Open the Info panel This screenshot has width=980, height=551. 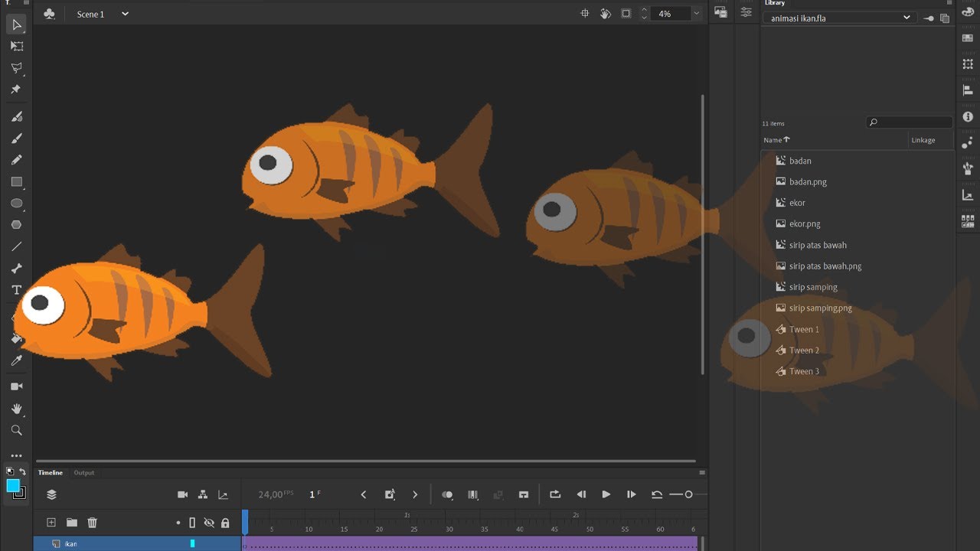pos(968,117)
